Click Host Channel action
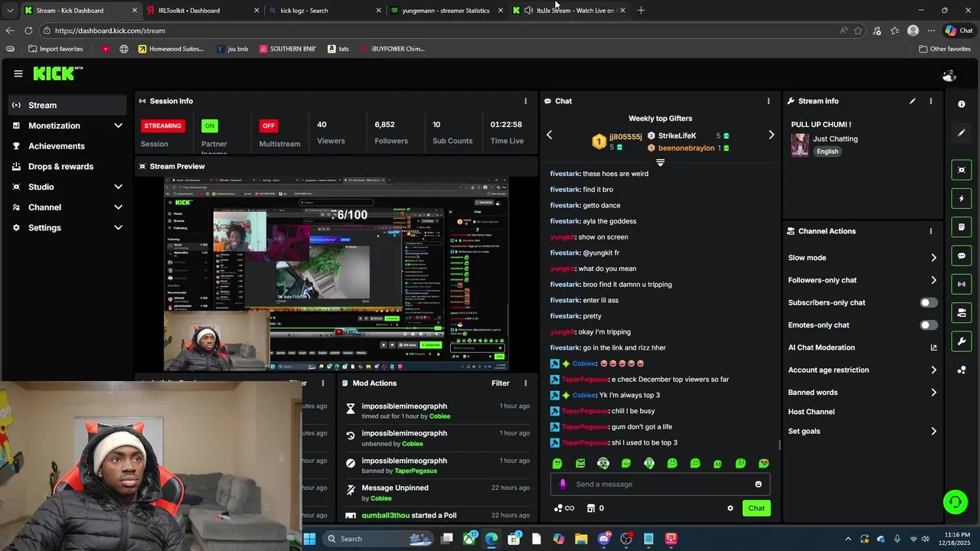 click(812, 412)
